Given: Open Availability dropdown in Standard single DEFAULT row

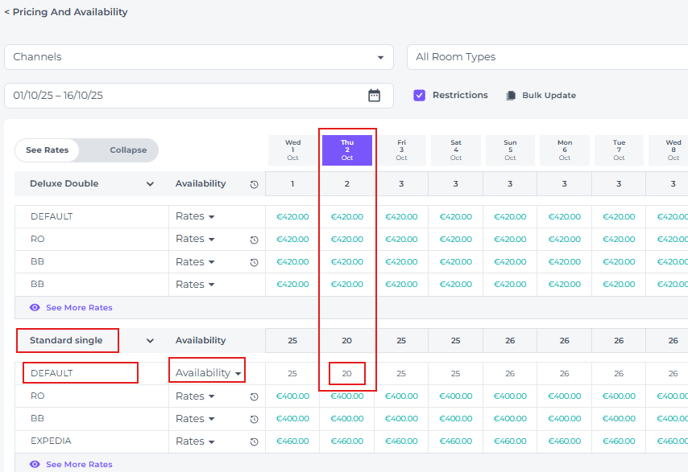Looking at the screenshot, I should pos(209,373).
